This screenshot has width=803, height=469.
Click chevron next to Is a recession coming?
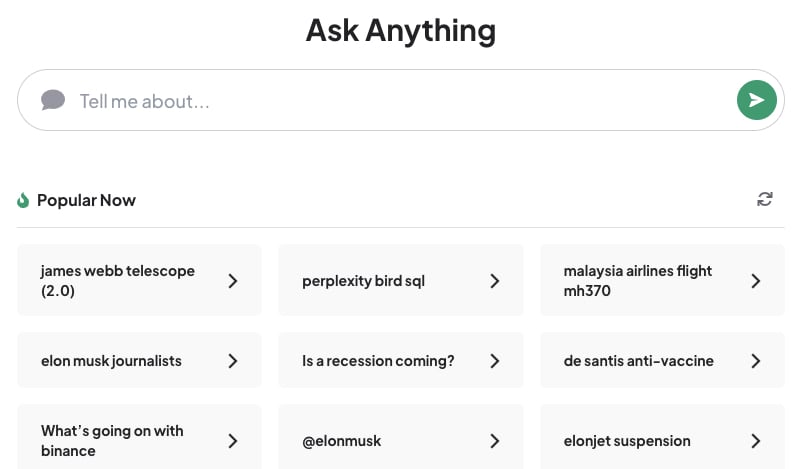coord(495,361)
